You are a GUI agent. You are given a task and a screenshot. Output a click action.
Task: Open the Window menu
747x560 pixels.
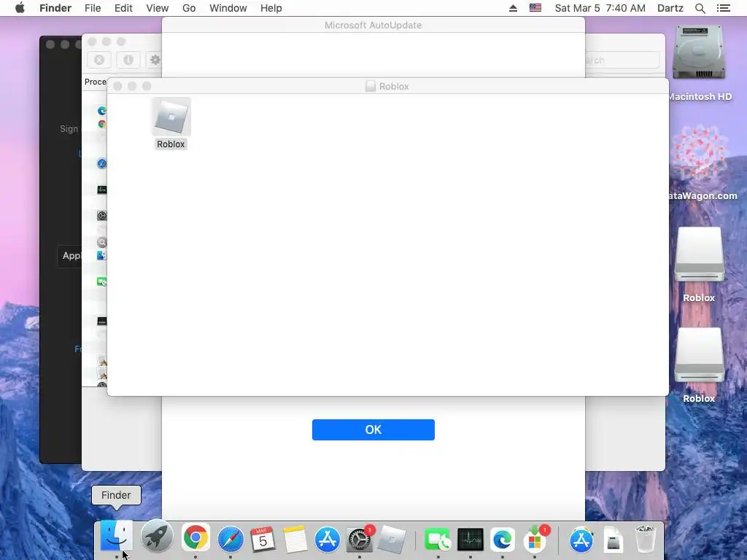click(228, 8)
